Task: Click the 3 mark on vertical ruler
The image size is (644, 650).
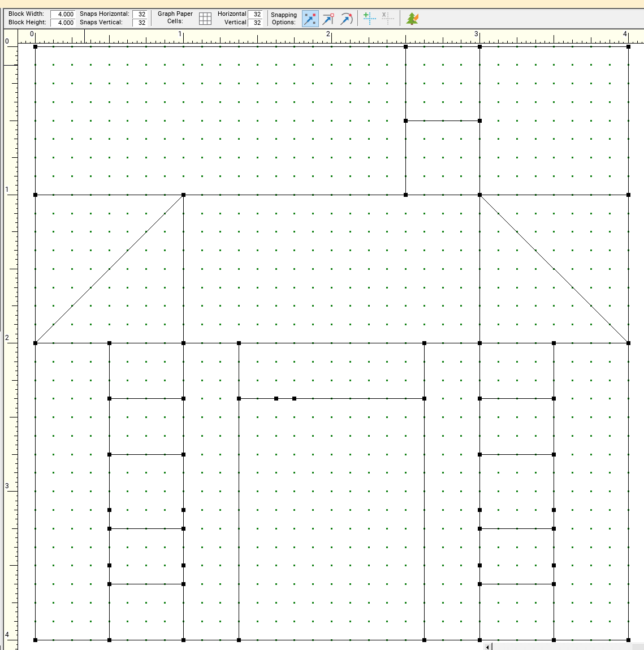Action: 7,486
